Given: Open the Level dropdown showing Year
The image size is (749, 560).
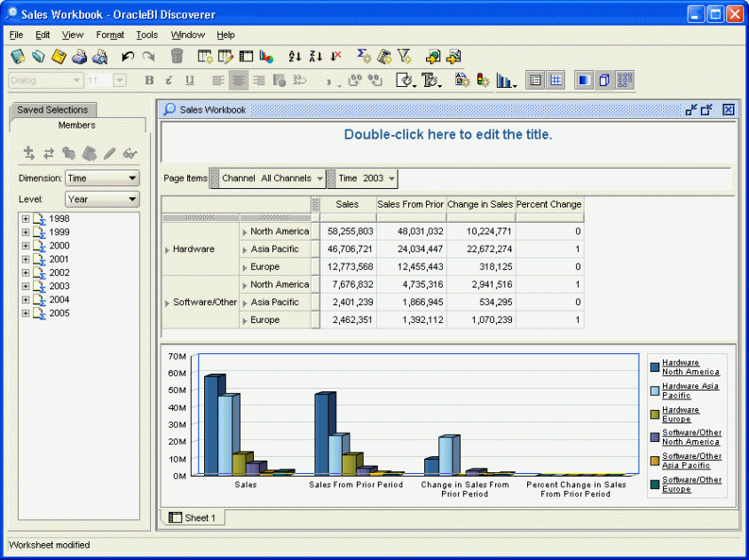Looking at the screenshot, I should [x=102, y=200].
